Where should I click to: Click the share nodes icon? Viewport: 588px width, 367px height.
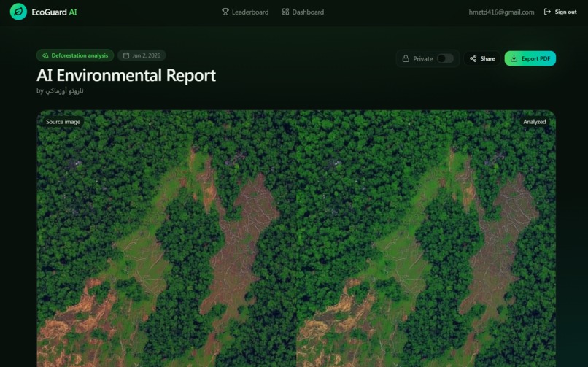pyautogui.click(x=473, y=58)
